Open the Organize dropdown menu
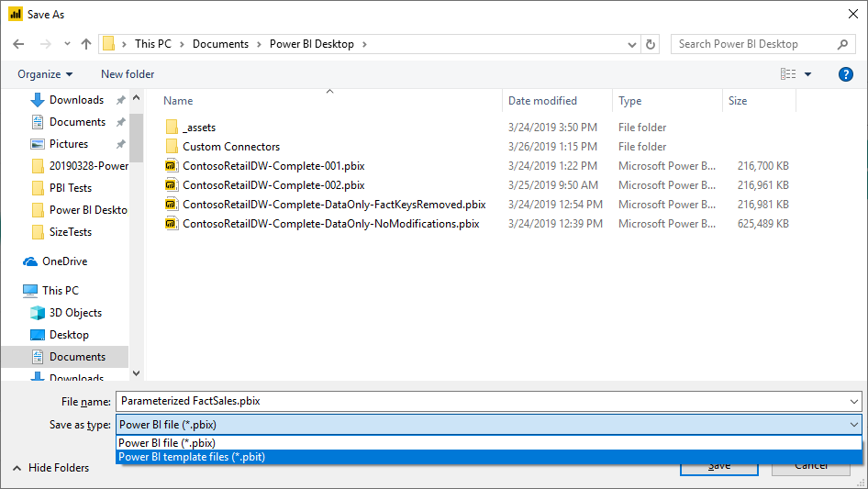868x489 pixels. (x=45, y=74)
